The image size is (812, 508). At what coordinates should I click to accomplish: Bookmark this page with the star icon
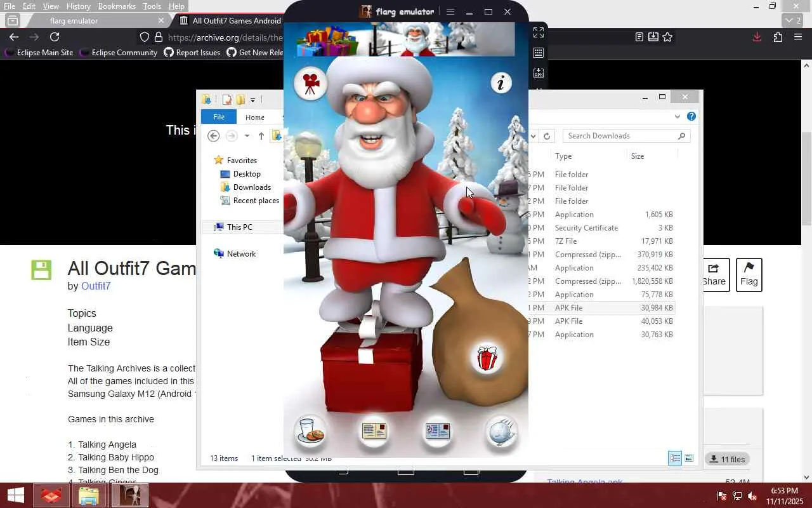[667, 37]
